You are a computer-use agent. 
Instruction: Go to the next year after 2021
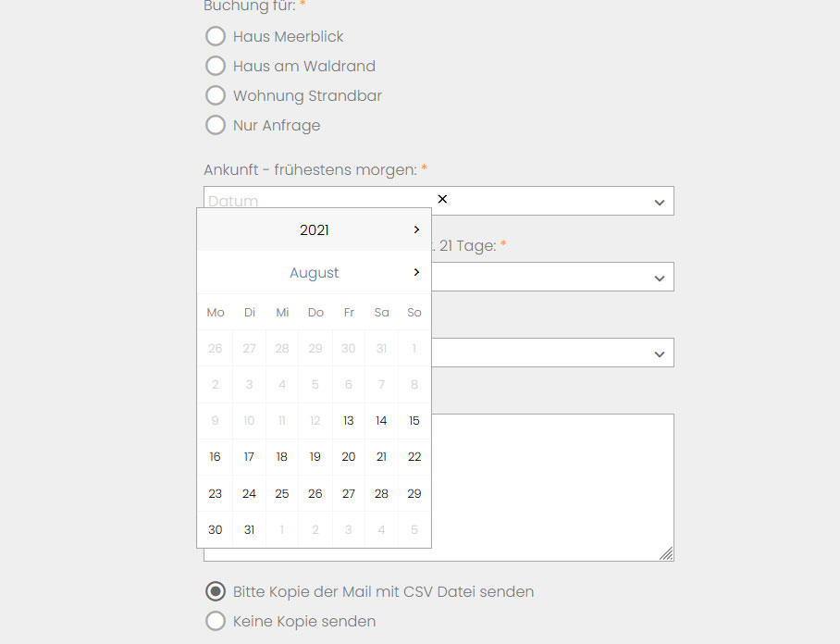(x=416, y=229)
